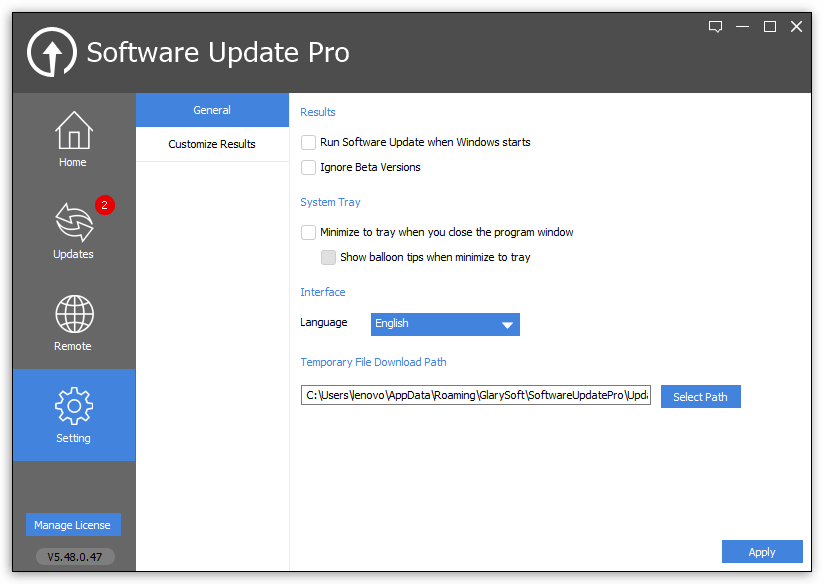This screenshot has height=584, width=824.
Task: Click the Language label
Action: (324, 323)
